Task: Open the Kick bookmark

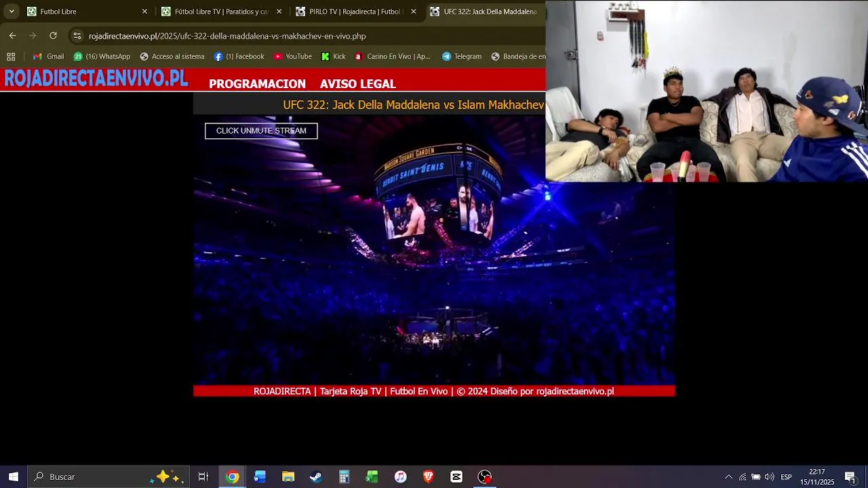Action: click(x=333, y=56)
